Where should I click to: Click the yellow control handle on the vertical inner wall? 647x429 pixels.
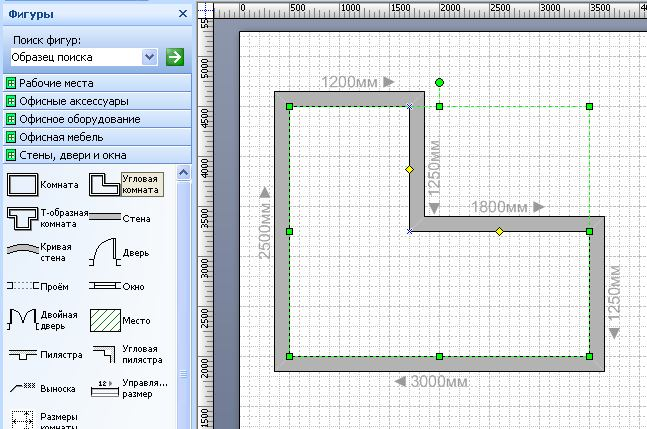point(409,170)
